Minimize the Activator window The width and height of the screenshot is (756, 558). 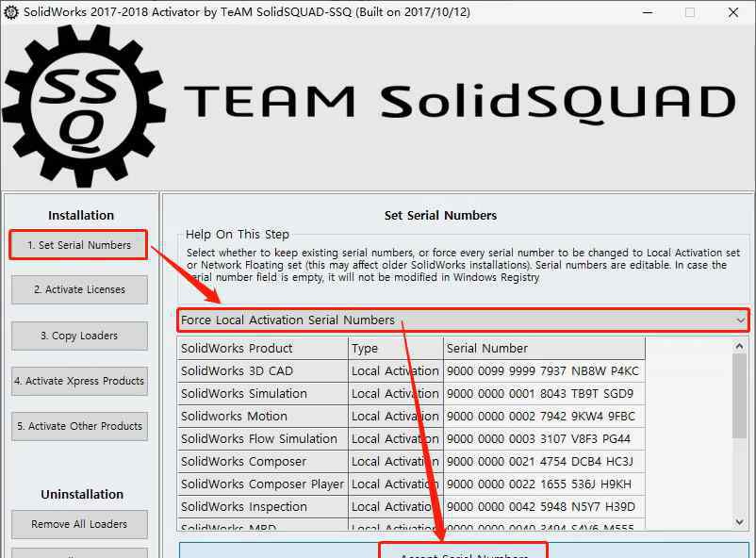click(648, 12)
